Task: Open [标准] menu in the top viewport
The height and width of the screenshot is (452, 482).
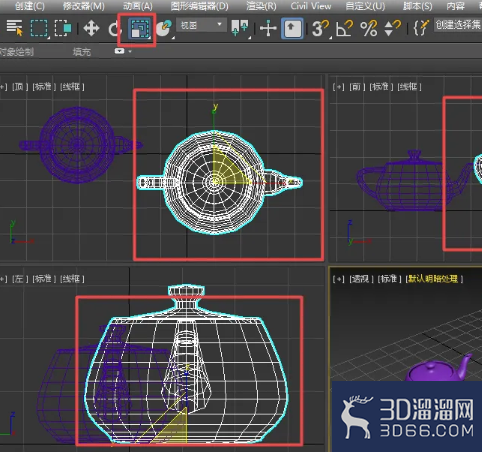Action: pos(44,87)
